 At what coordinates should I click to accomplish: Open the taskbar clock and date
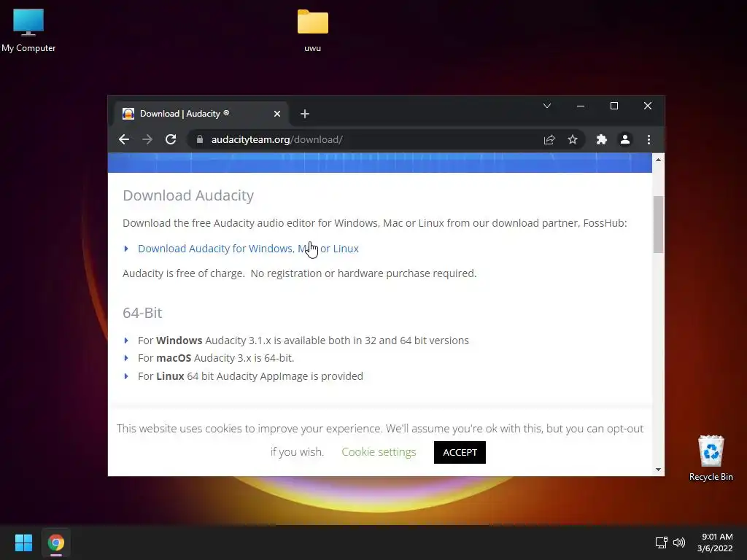tap(715, 542)
